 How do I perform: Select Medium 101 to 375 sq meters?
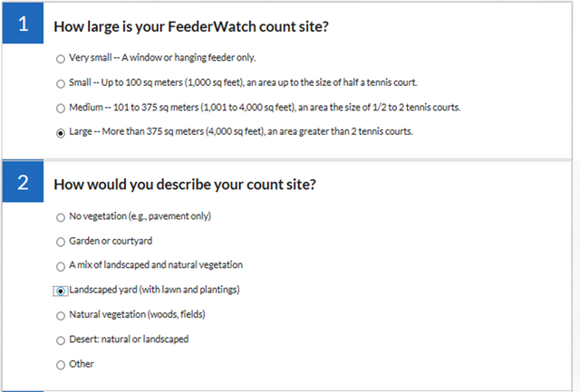coord(61,108)
